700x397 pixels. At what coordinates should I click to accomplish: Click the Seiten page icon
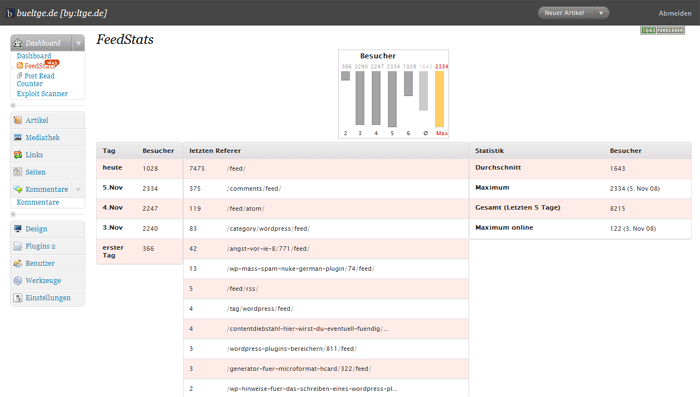[x=18, y=172]
